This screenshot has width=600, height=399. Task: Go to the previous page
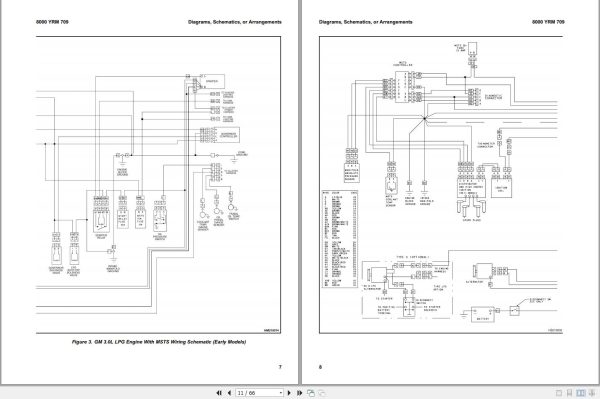coord(229,393)
